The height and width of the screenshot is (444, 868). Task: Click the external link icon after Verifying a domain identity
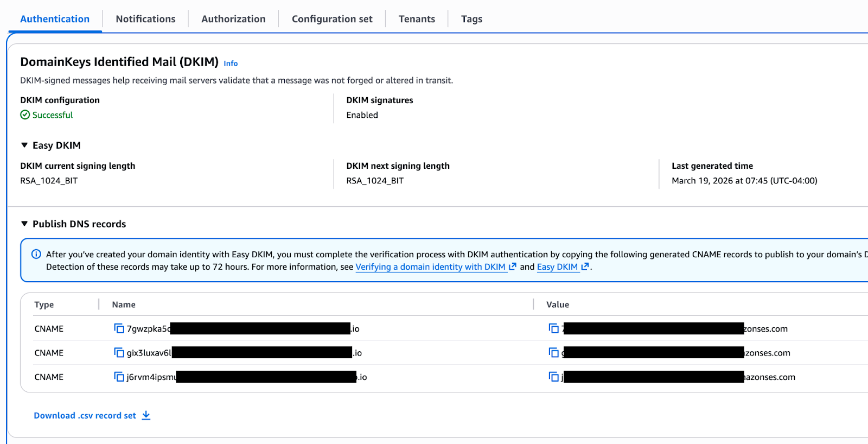(512, 267)
